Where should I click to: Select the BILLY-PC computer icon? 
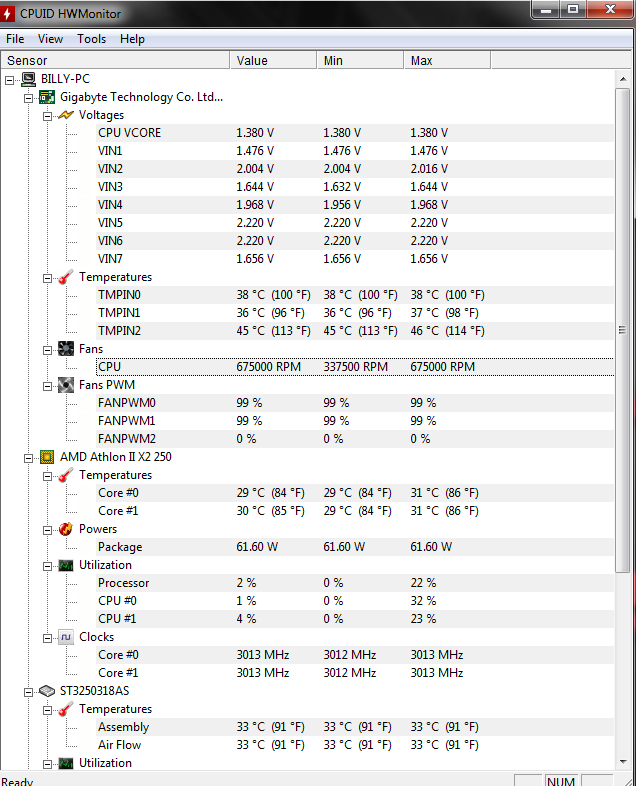click(x=29, y=79)
